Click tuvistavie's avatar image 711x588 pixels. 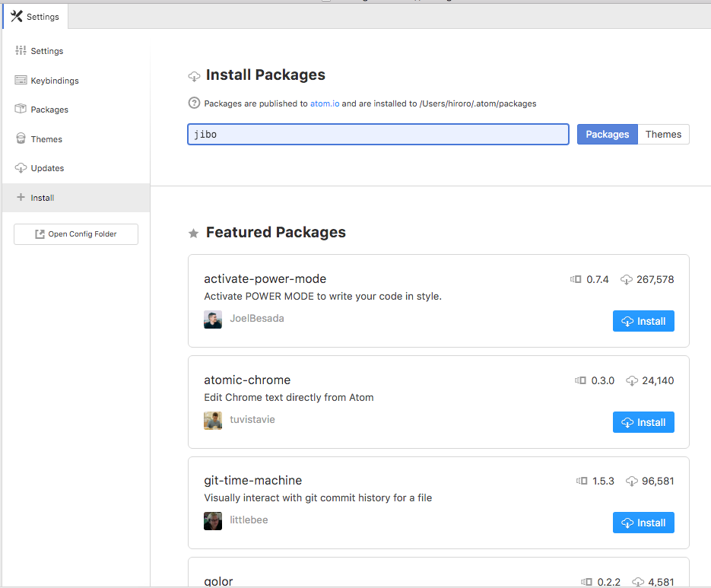[x=213, y=421]
